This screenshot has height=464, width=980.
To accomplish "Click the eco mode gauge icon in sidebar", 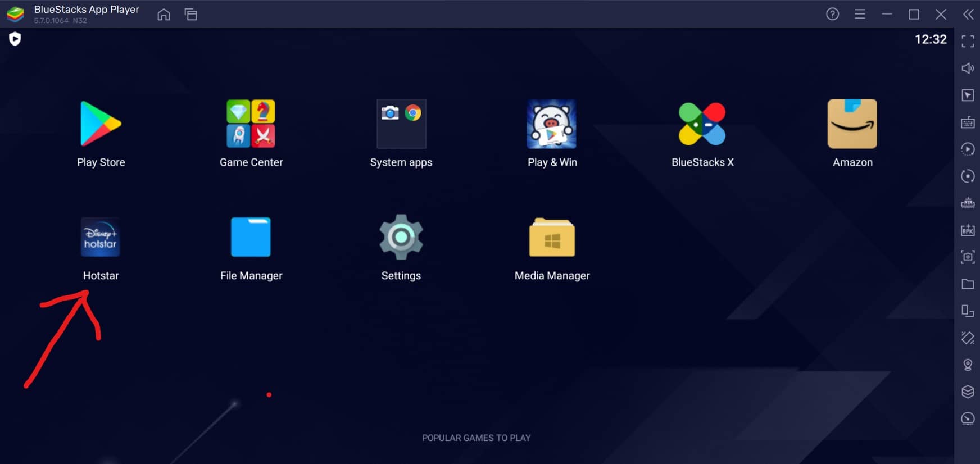I will (968, 418).
